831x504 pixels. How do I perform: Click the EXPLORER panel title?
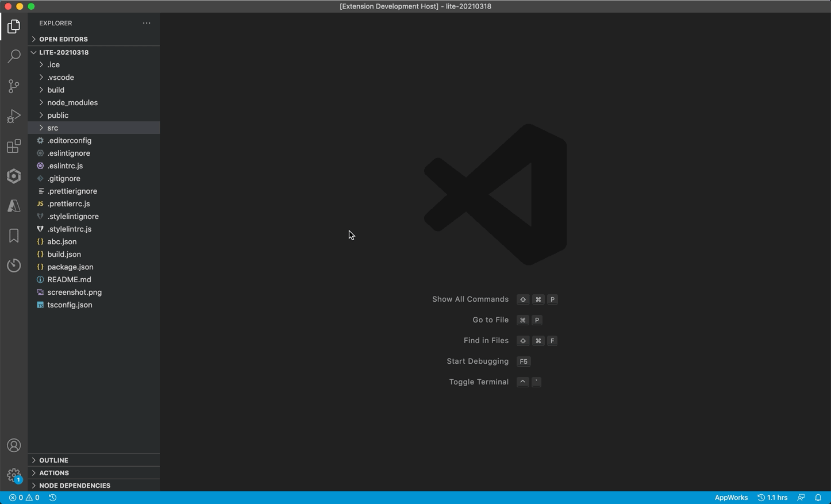coord(56,23)
